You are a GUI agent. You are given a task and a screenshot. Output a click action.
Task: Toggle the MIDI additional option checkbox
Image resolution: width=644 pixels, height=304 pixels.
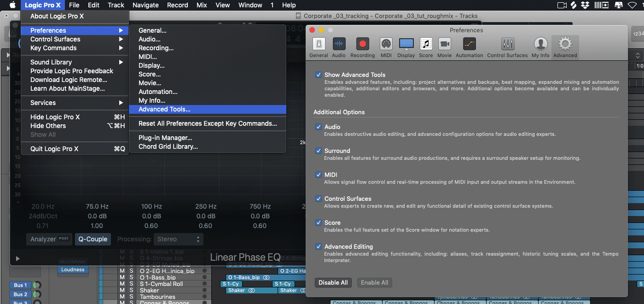coord(319,175)
